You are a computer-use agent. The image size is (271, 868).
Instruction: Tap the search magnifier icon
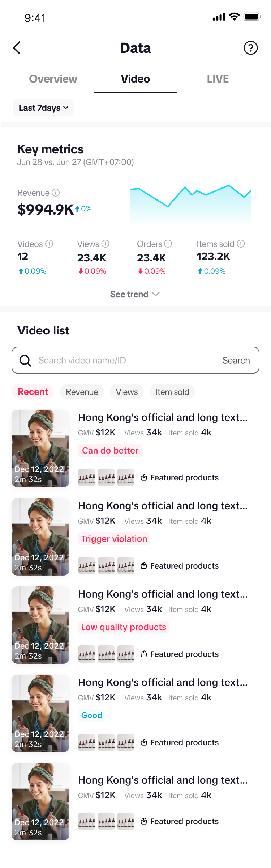pos(25,361)
